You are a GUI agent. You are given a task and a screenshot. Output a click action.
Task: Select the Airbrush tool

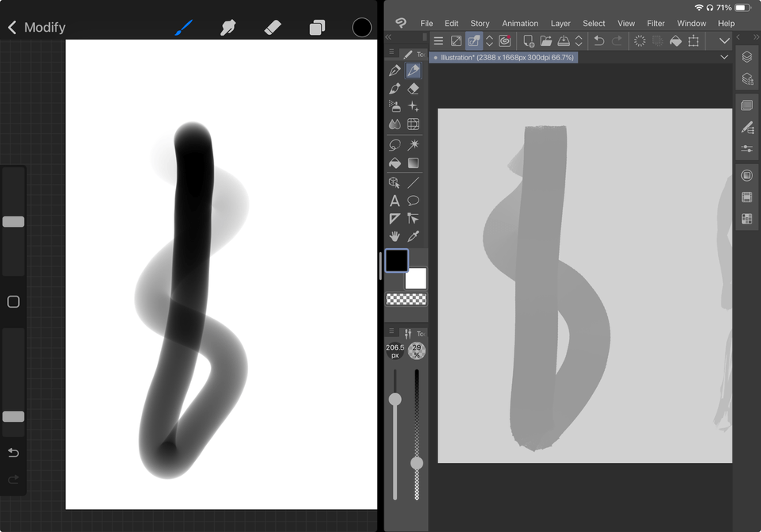tap(395, 106)
